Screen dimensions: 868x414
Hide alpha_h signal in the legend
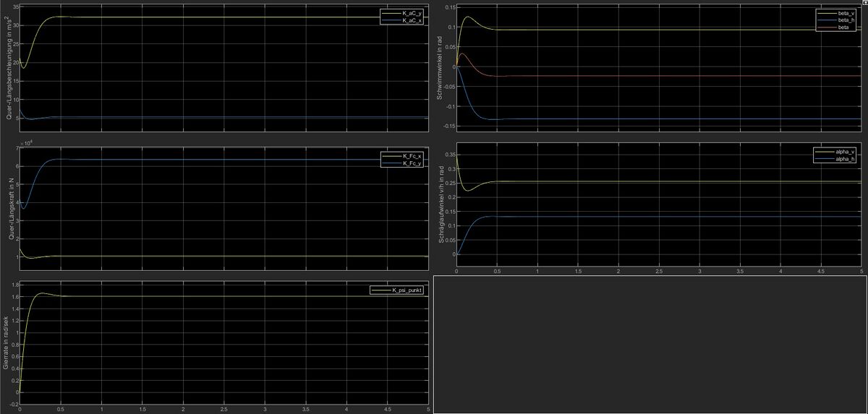point(845,159)
